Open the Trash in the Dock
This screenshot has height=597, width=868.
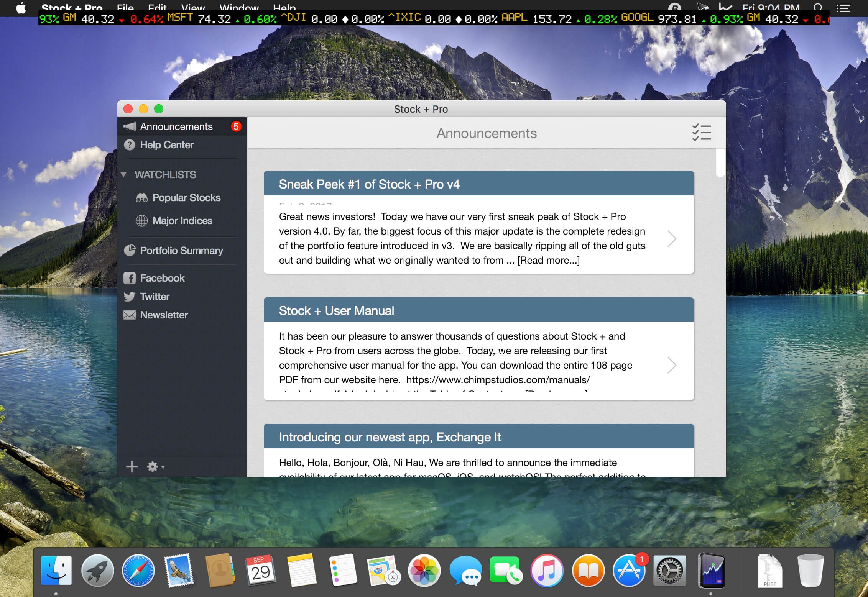[810, 571]
